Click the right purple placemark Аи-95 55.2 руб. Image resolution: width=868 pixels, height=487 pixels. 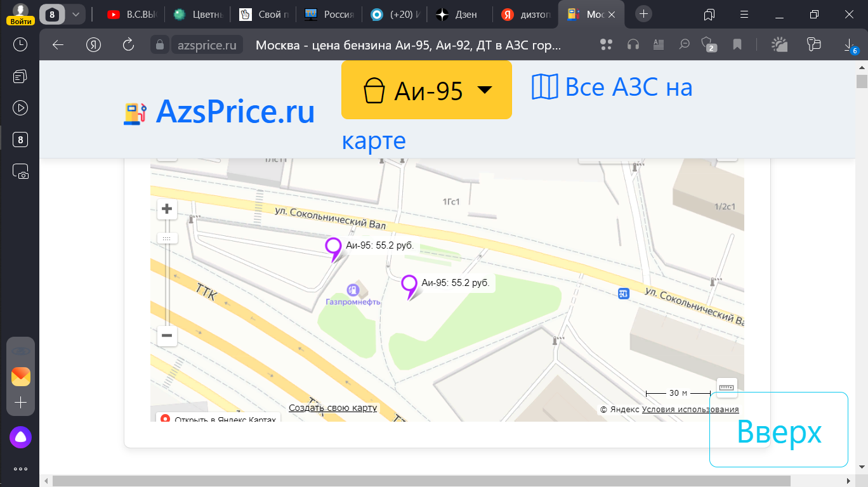(x=409, y=287)
